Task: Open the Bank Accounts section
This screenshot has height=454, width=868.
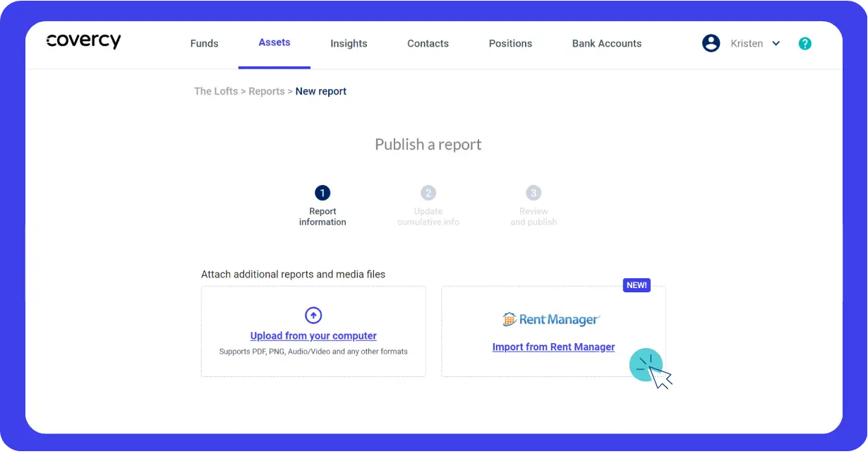Action: (606, 43)
